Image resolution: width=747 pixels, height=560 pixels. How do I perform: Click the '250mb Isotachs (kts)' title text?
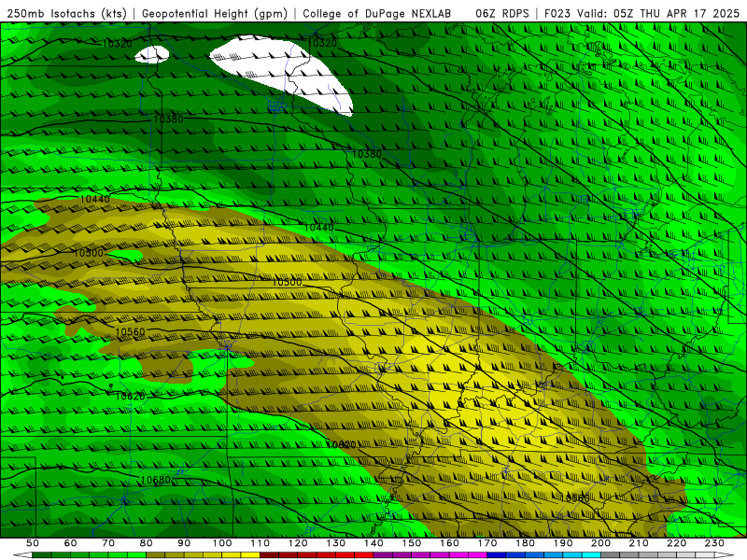[67, 13]
